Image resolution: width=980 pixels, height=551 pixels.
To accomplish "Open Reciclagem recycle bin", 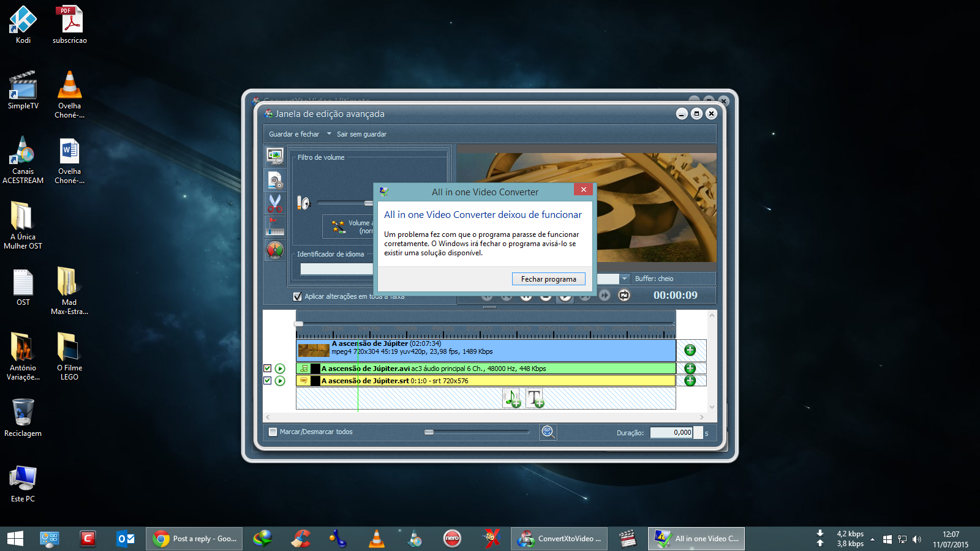I will pyautogui.click(x=23, y=418).
